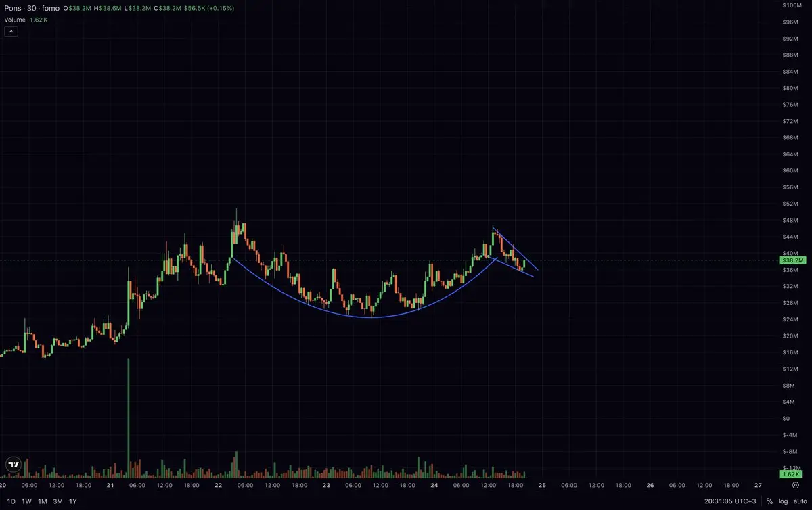Open timezone menu at 20:31:05 UTC+3
This screenshot has width=812, height=510.
click(730, 501)
